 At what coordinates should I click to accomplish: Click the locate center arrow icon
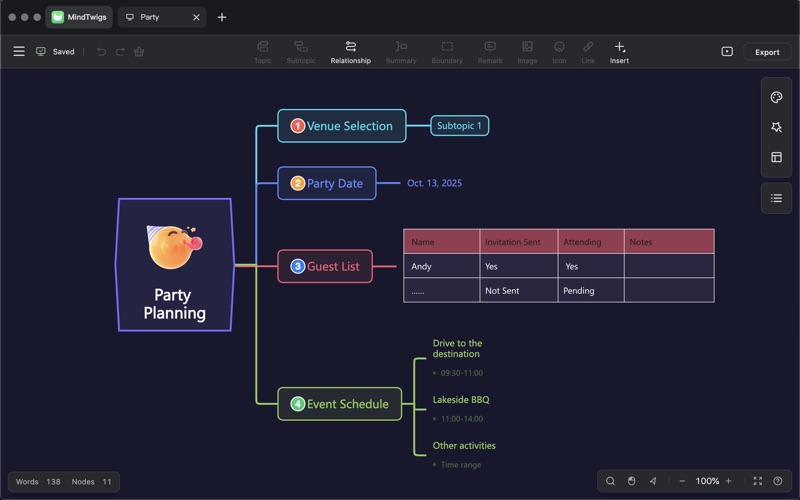tap(653, 481)
